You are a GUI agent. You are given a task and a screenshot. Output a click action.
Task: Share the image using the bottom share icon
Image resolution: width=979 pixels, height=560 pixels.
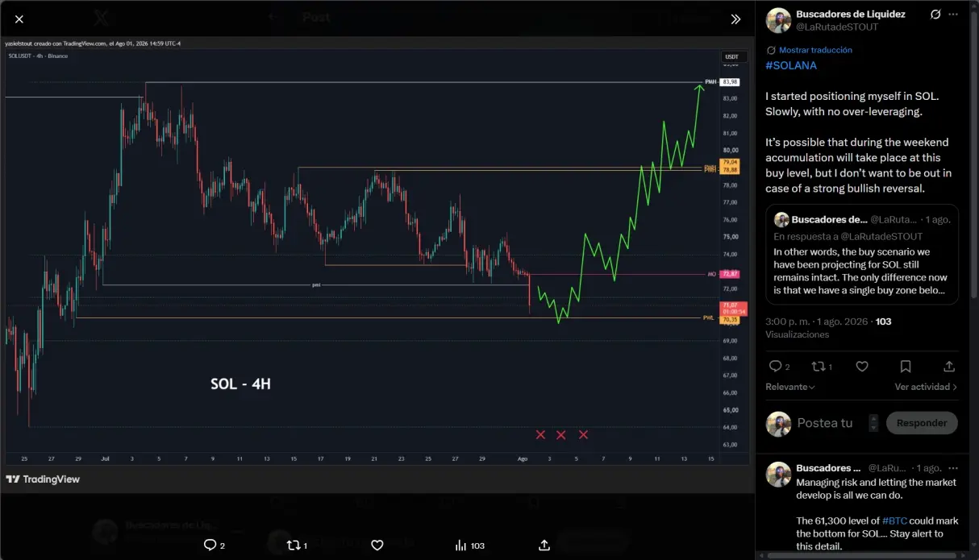(x=544, y=545)
